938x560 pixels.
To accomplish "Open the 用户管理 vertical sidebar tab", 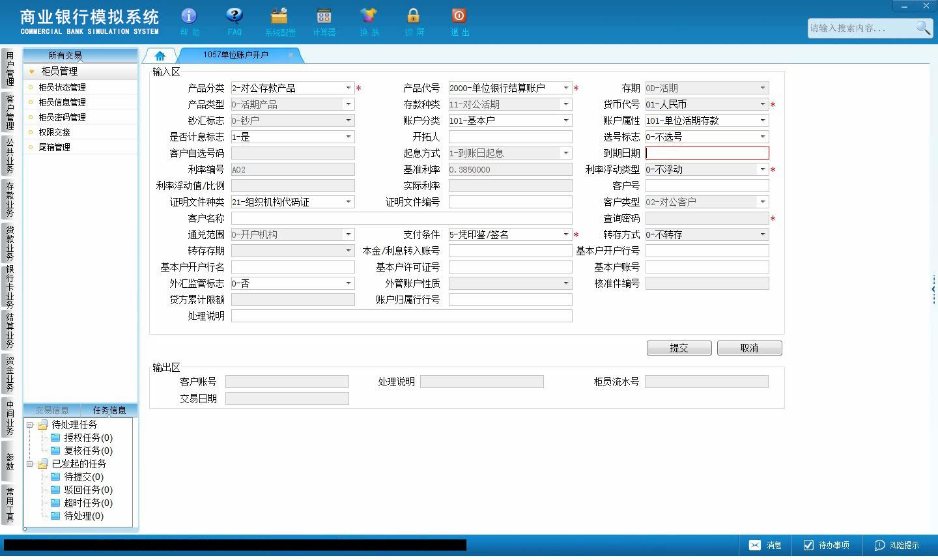I will (10, 68).
